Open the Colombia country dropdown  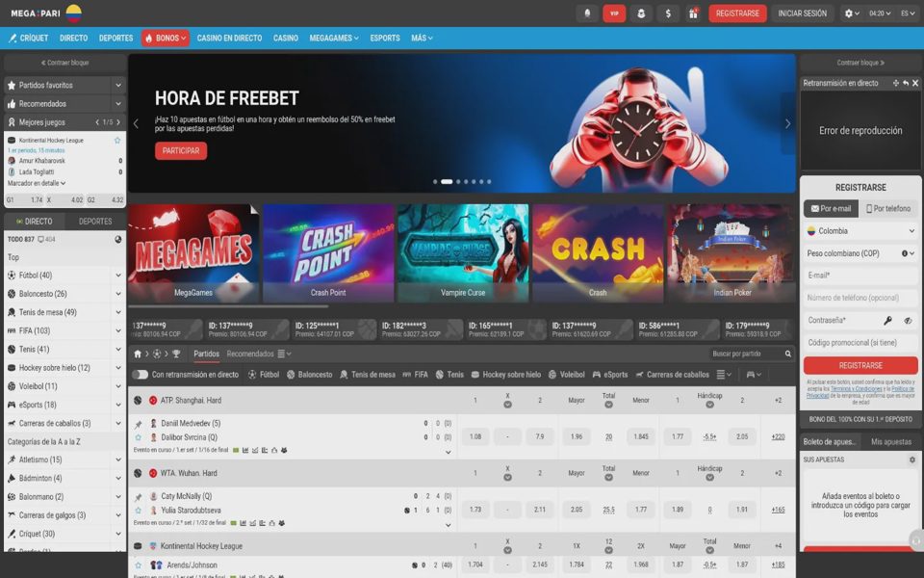tap(860, 231)
